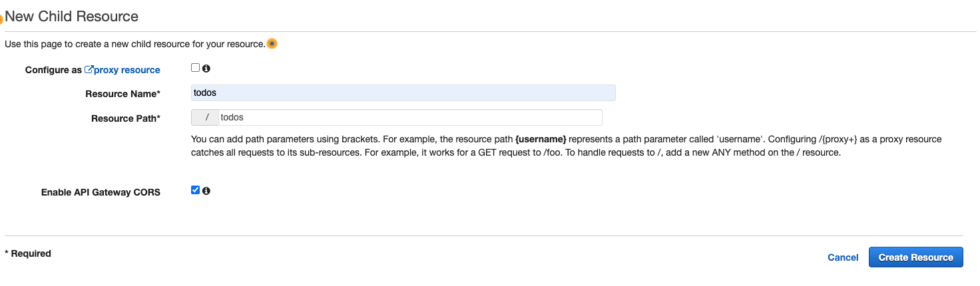980x286 pixels.
Task: Click the info icon beside proxy resource checkbox
Action: pyautogui.click(x=206, y=68)
